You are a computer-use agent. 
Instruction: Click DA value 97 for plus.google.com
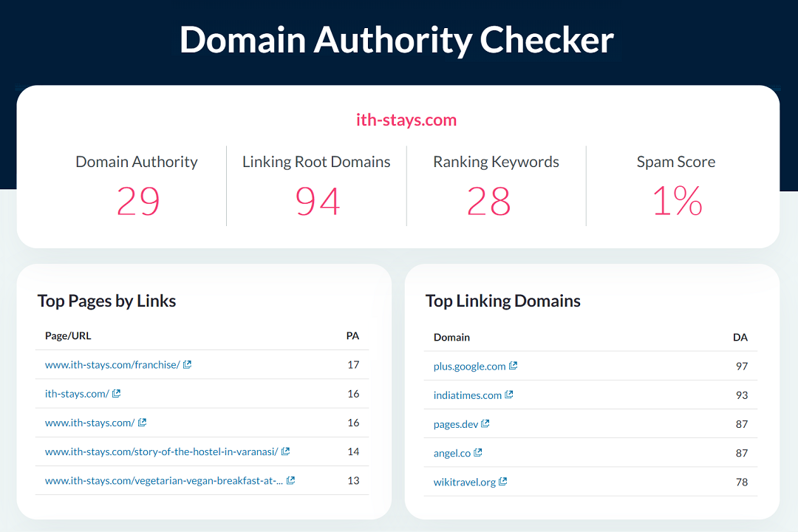pyautogui.click(x=742, y=366)
